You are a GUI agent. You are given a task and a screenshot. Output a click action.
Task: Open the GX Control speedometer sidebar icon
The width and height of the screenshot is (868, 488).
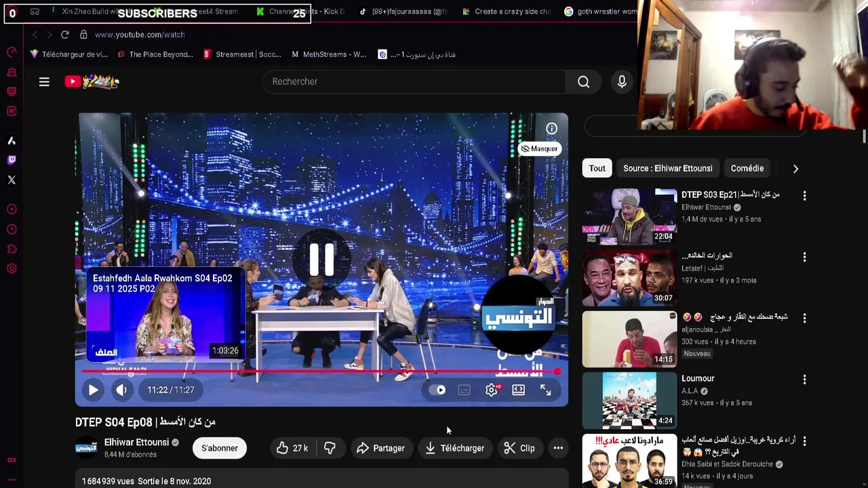coord(12,52)
